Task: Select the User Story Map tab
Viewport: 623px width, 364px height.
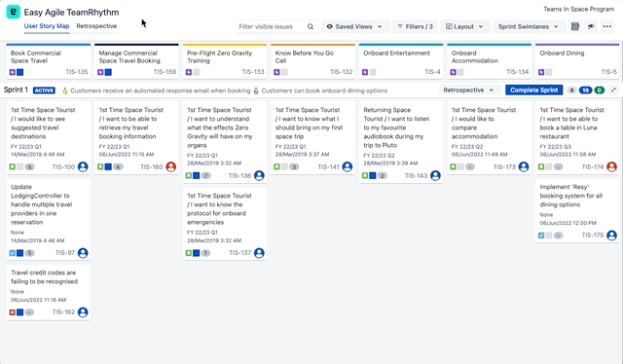Action: [47, 26]
